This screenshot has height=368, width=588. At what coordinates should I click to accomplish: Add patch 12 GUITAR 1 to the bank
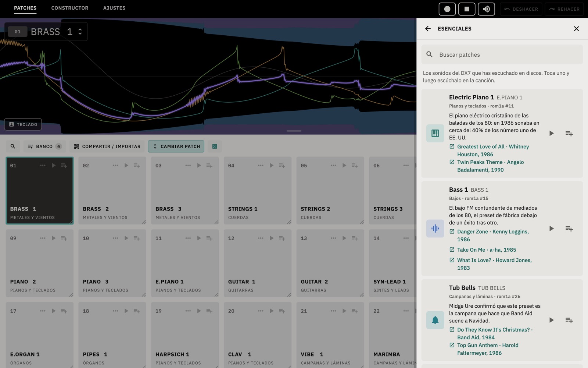[282, 238]
